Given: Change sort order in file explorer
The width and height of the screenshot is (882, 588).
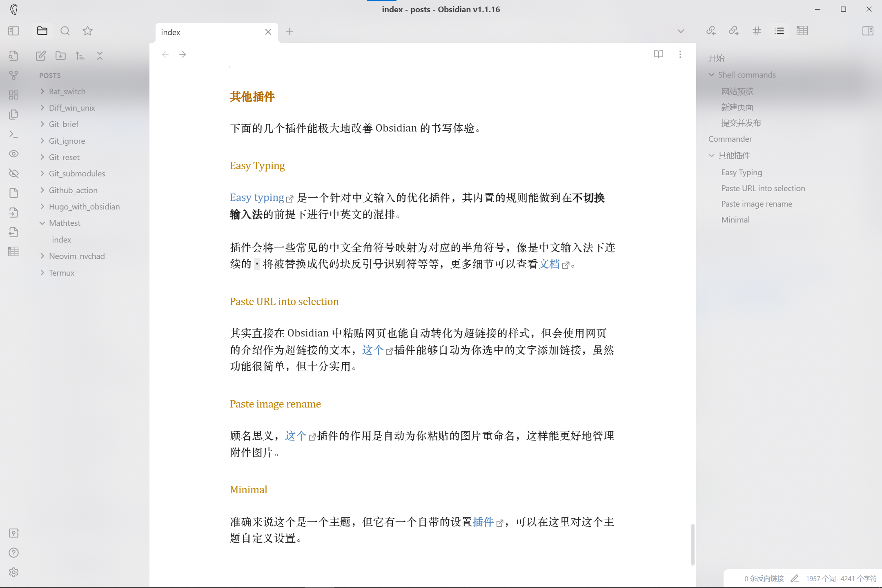Looking at the screenshot, I should point(80,56).
